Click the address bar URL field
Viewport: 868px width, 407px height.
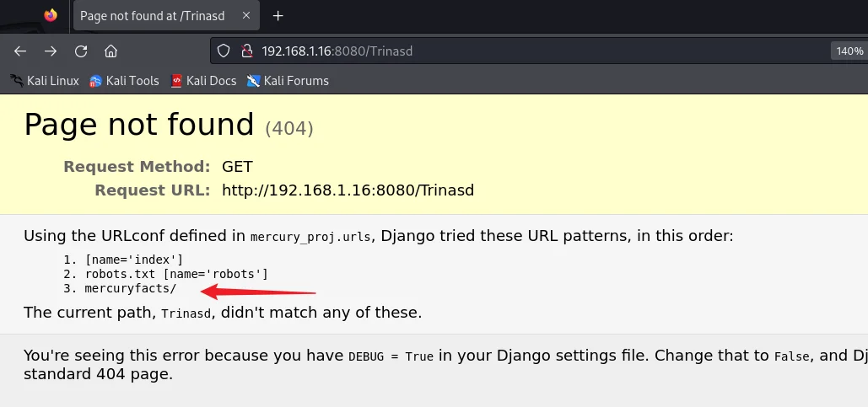506,51
